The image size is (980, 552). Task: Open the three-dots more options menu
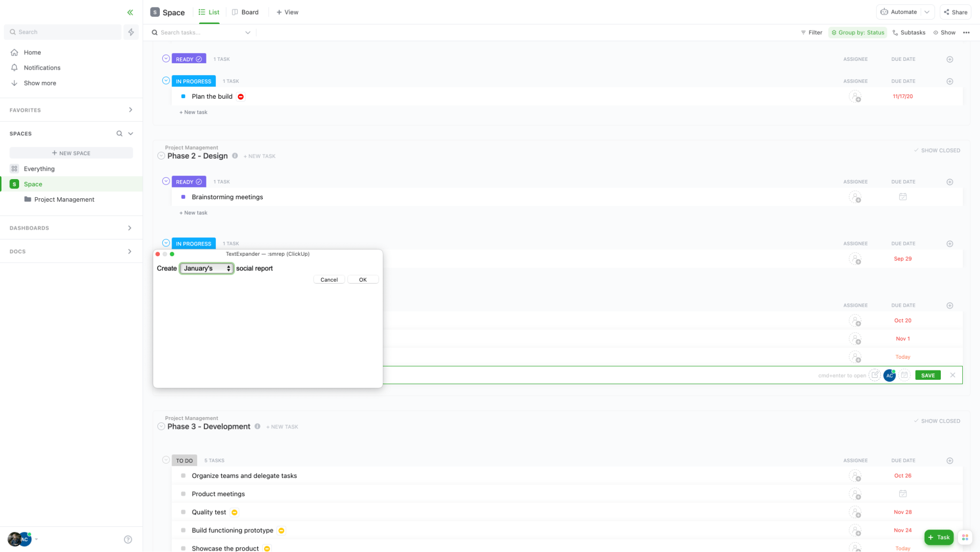click(966, 32)
